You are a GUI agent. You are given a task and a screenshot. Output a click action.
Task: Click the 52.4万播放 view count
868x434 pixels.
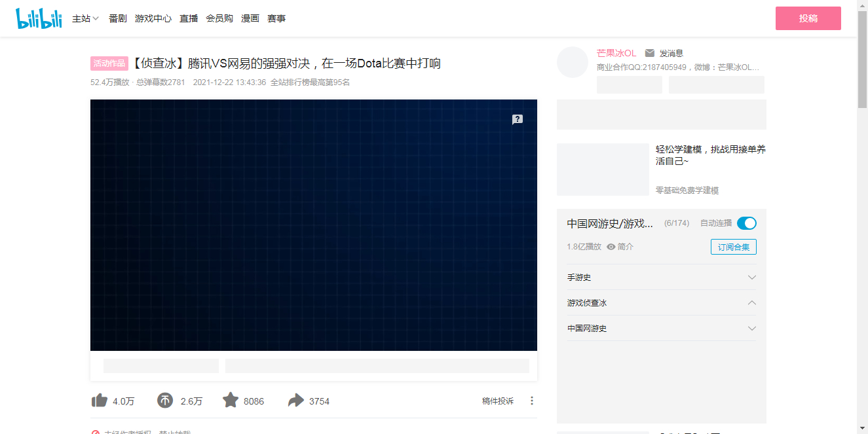click(x=110, y=82)
